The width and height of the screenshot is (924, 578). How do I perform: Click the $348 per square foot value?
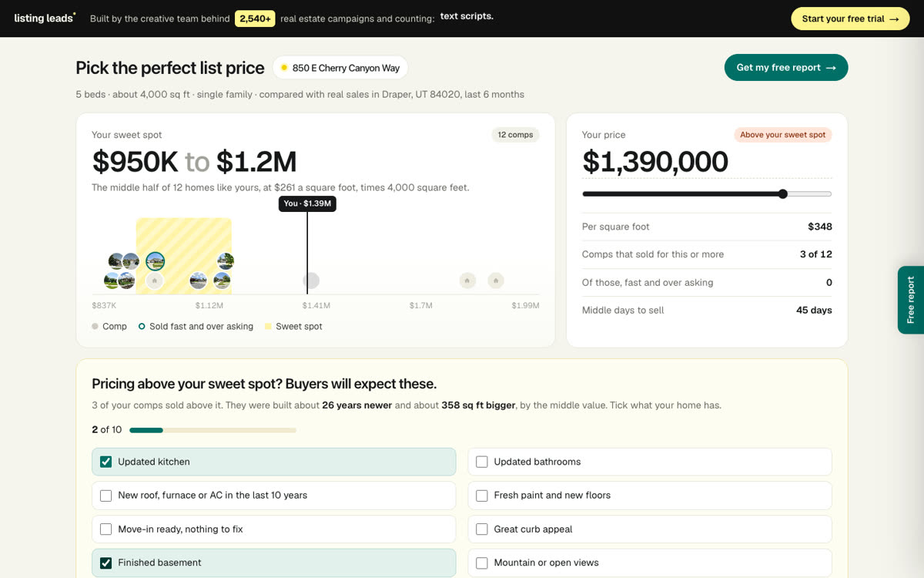click(x=820, y=227)
